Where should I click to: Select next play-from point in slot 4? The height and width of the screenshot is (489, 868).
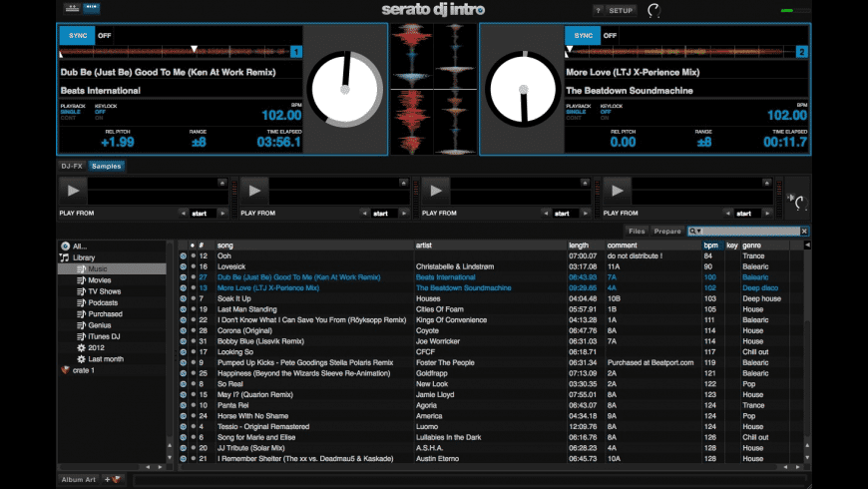point(767,214)
